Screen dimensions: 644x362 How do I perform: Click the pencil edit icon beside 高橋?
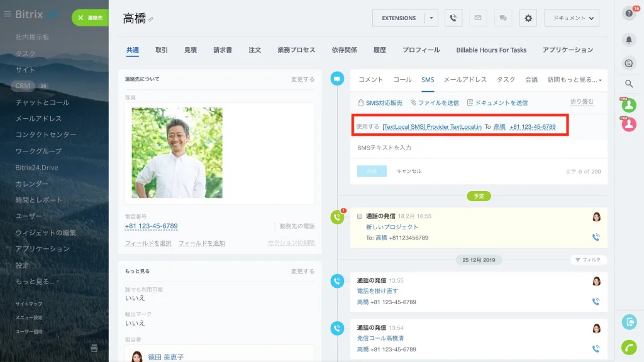point(151,19)
